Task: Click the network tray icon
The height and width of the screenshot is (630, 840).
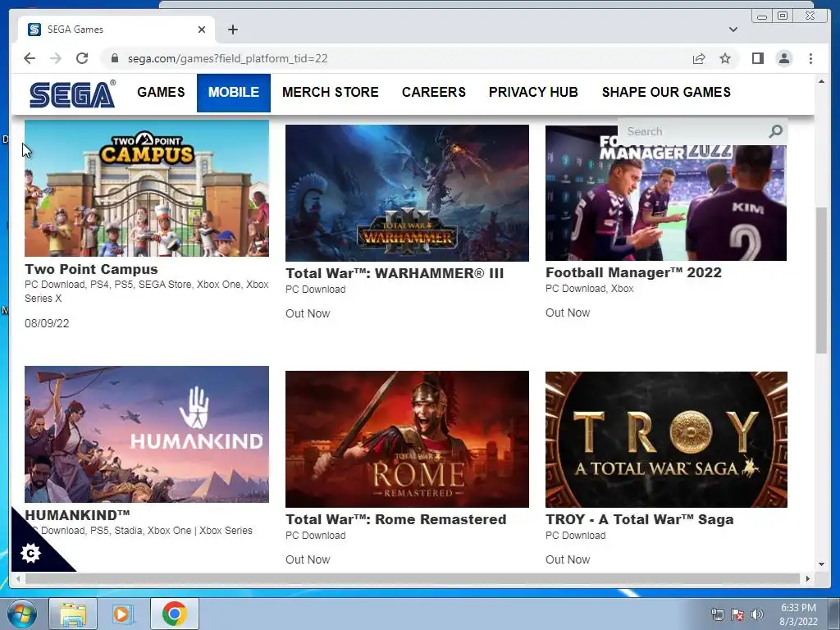Action: (717, 614)
